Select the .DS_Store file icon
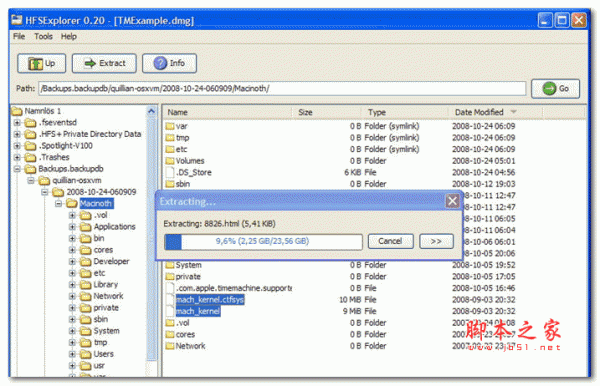 (170, 173)
